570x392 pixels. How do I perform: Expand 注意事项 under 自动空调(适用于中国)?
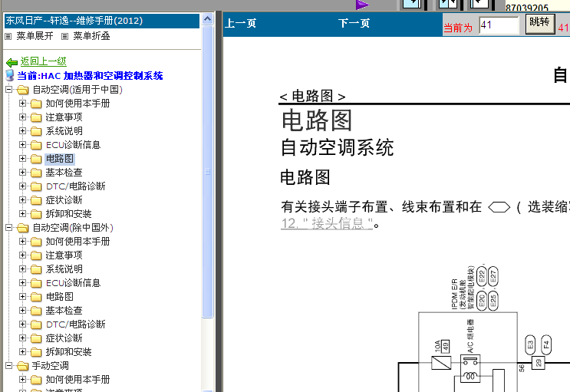[22, 117]
